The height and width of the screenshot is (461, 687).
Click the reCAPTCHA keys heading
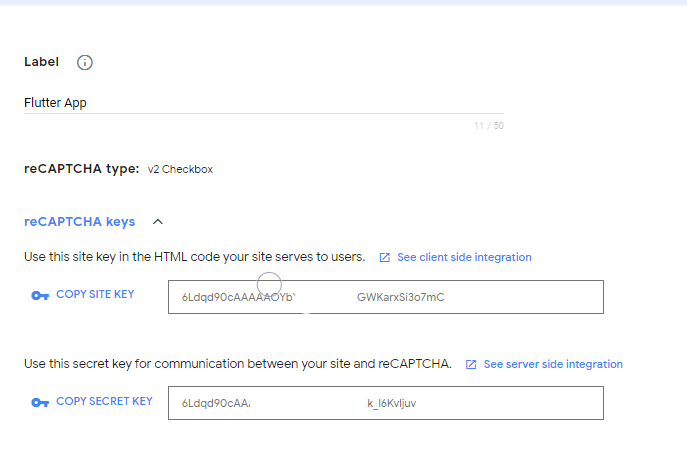[79, 222]
